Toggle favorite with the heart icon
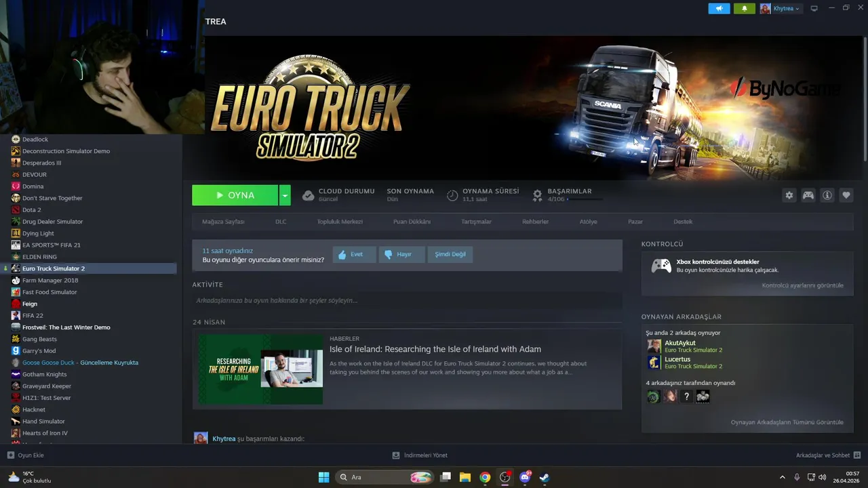The height and width of the screenshot is (488, 868). 846,195
